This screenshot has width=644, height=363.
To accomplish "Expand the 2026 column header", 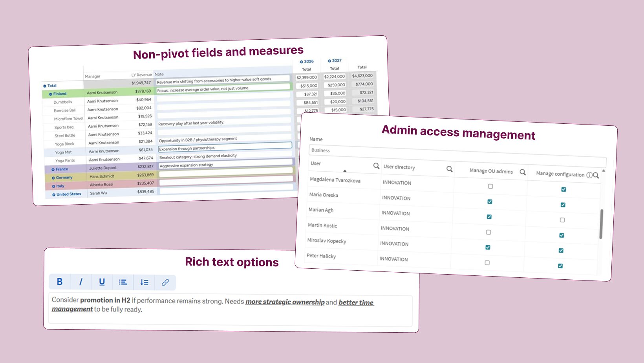I will pyautogui.click(x=302, y=62).
